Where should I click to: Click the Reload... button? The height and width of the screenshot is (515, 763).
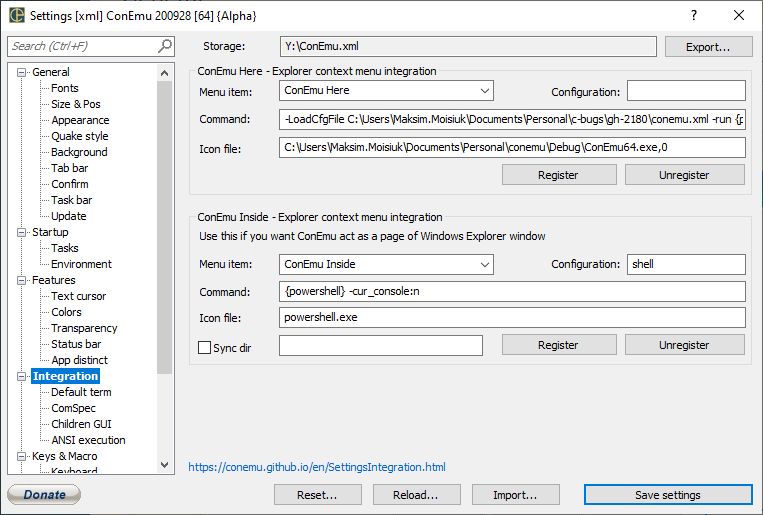[x=417, y=495]
